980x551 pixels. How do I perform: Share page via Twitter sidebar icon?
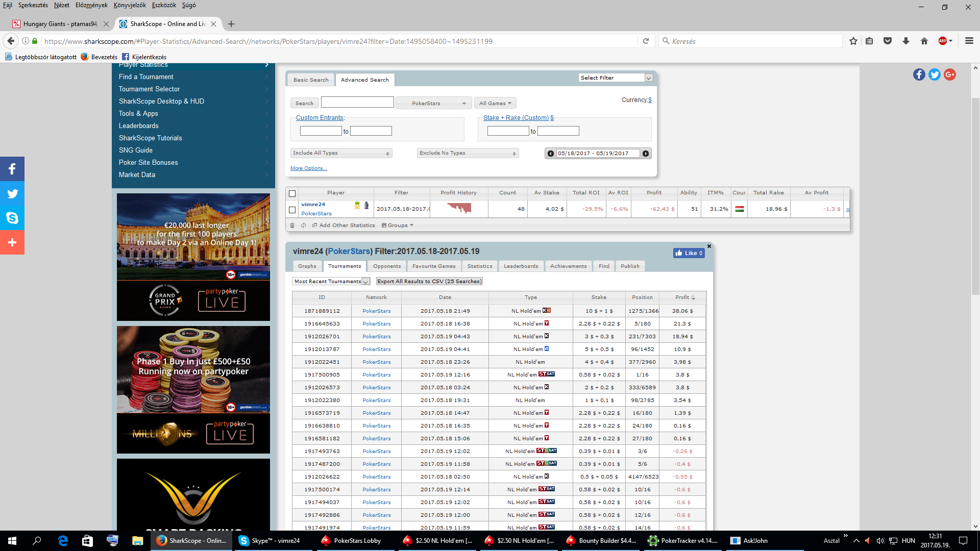[12, 193]
